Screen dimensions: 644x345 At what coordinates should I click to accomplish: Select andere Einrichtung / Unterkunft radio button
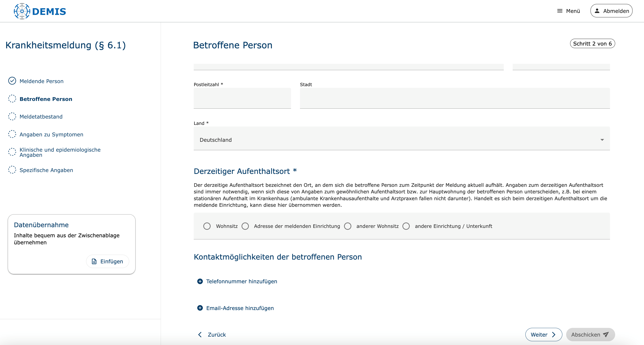(406, 226)
